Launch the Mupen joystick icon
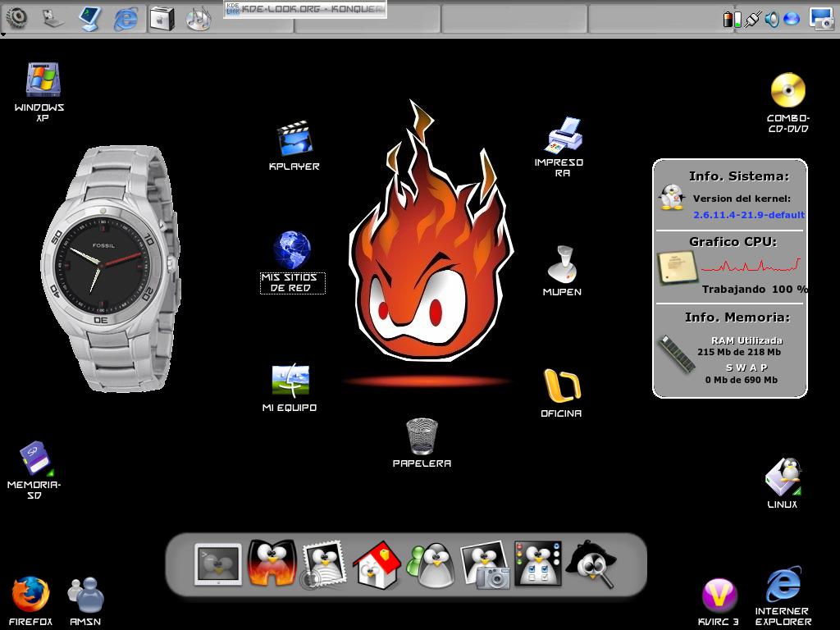 [x=562, y=264]
